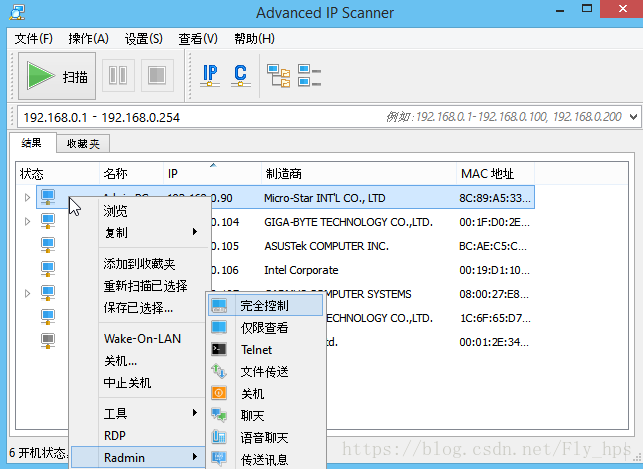Open the 文件(F) menu
This screenshot has height=469, width=643.
pyautogui.click(x=34, y=39)
